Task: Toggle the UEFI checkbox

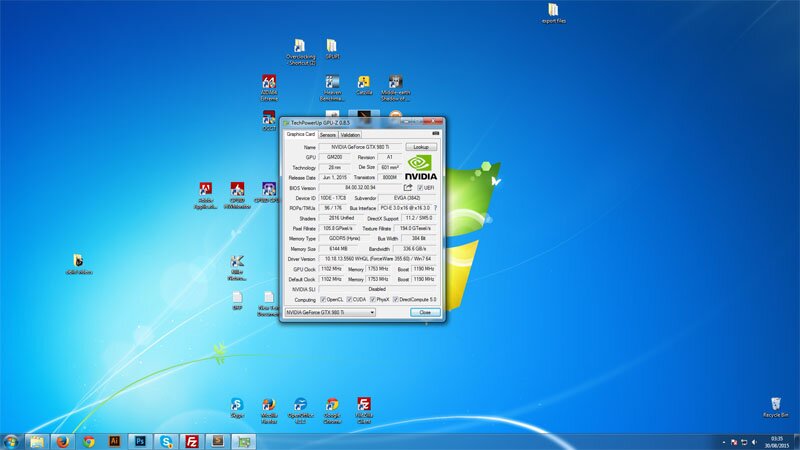Action: point(420,188)
